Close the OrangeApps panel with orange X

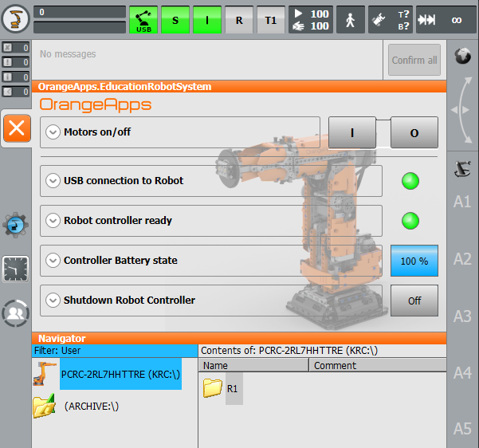17,128
